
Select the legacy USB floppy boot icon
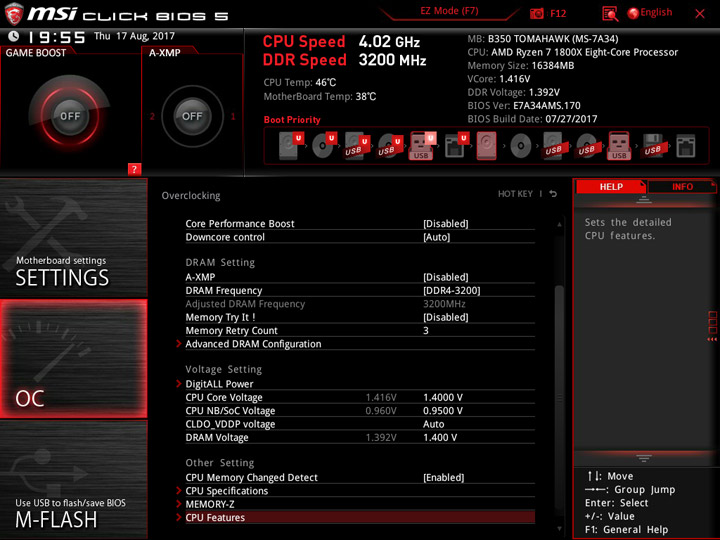tap(652, 146)
